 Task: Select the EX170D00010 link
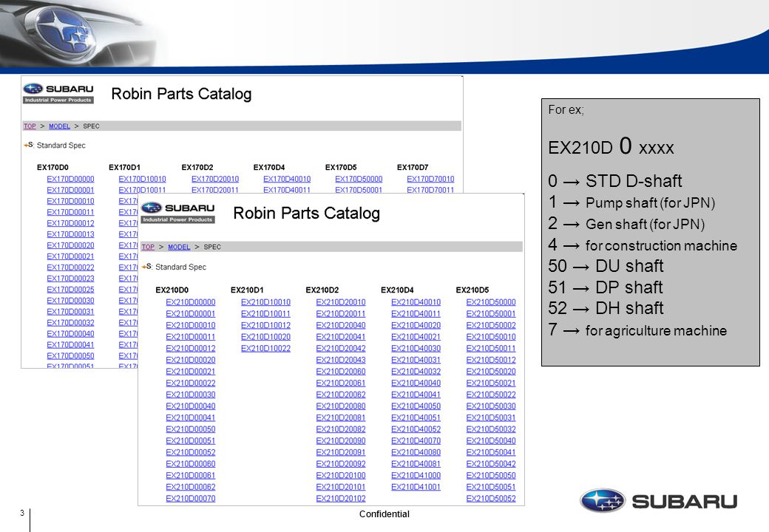pos(71,201)
